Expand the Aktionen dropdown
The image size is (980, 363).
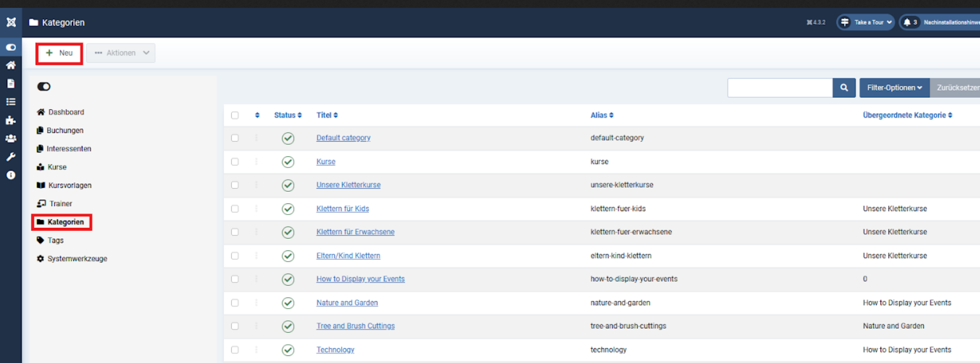point(121,53)
